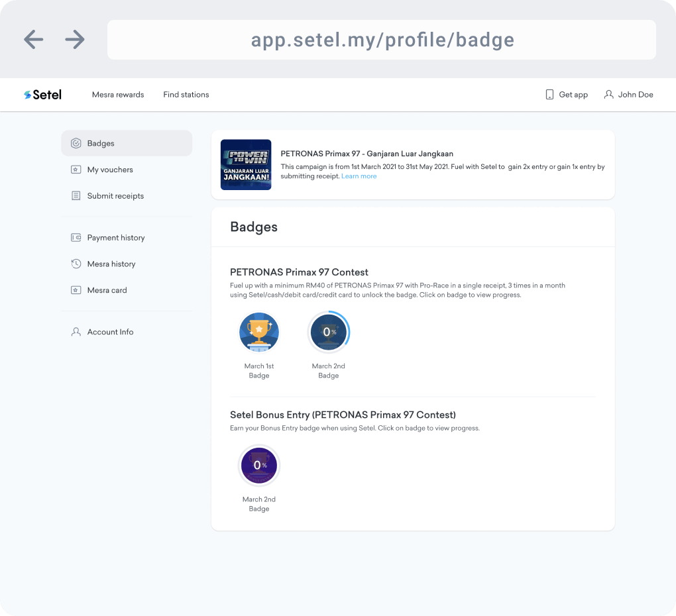Screen dimensions: 676x616
Task: Open the John Doe account menu
Action: [x=628, y=95]
